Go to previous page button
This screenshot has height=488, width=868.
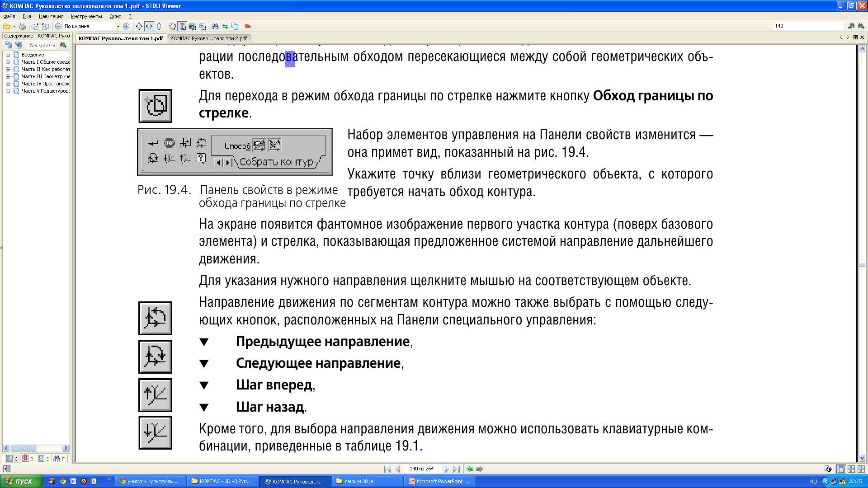tap(397, 469)
